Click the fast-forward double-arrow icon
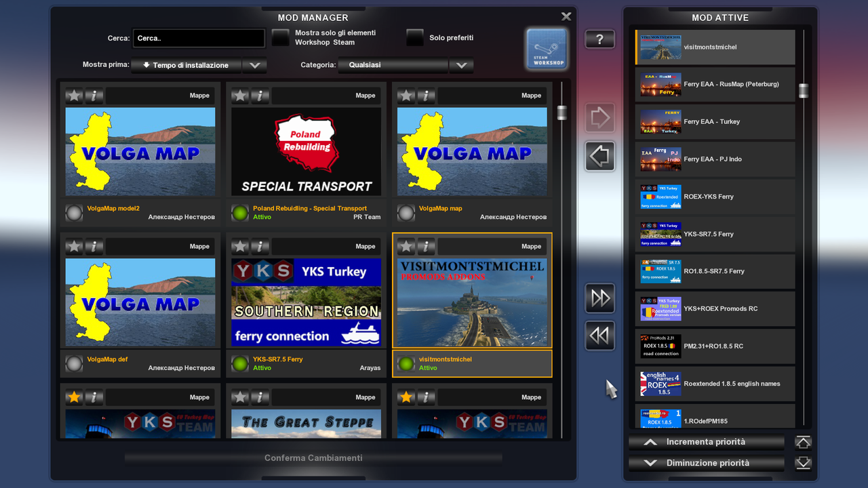Screen dimensions: 868x488 [x=599, y=298]
